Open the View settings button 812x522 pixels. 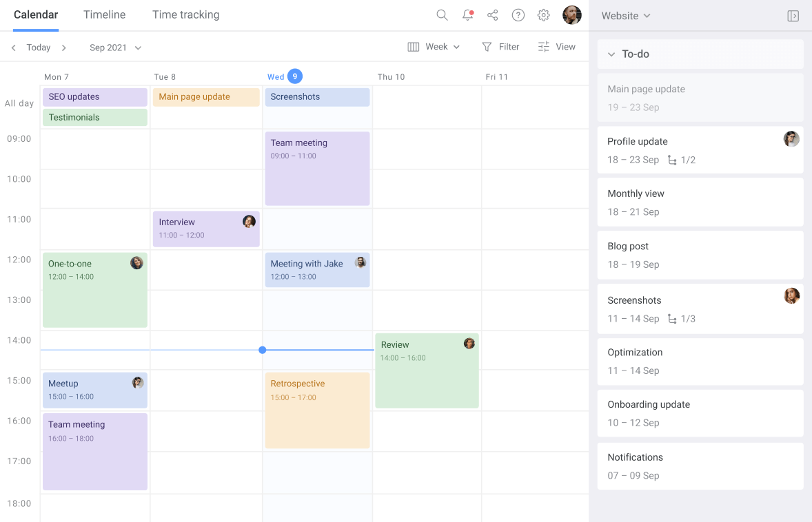click(556, 47)
